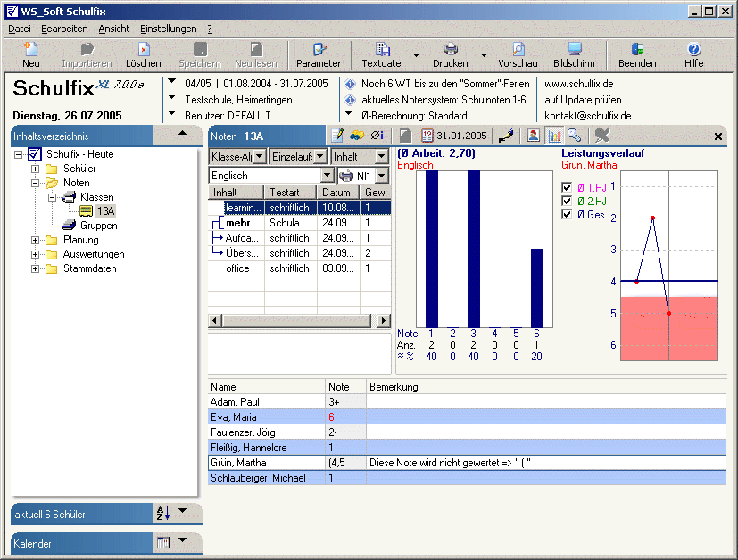Click the notepad-with-pencil icon in Noten bar
Viewport: 738px width, 560px height.
pos(337,136)
